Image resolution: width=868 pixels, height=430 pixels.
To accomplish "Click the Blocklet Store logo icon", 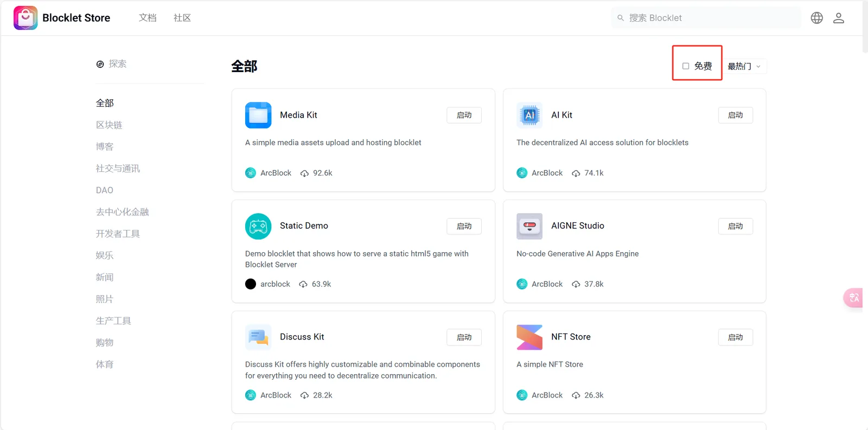I will (25, 18).
